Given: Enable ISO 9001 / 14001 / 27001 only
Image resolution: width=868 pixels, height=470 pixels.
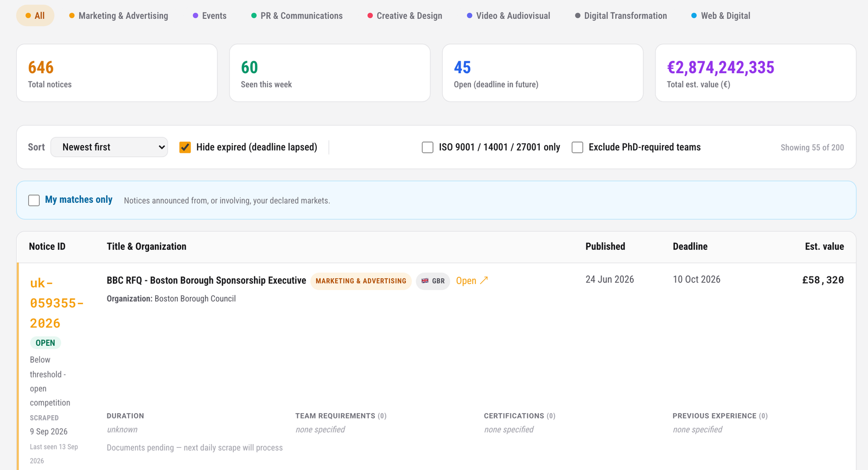Looking at the screenshot, I should 427,147.
